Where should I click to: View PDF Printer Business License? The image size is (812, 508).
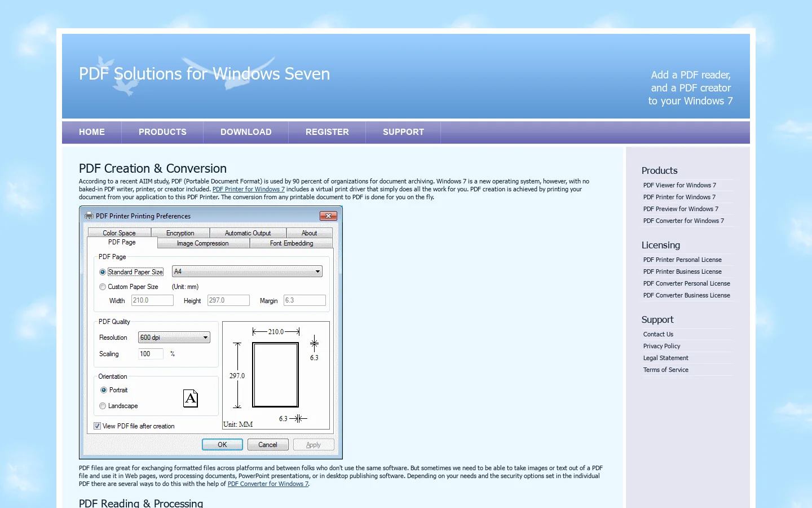click(x=682, y=271)
